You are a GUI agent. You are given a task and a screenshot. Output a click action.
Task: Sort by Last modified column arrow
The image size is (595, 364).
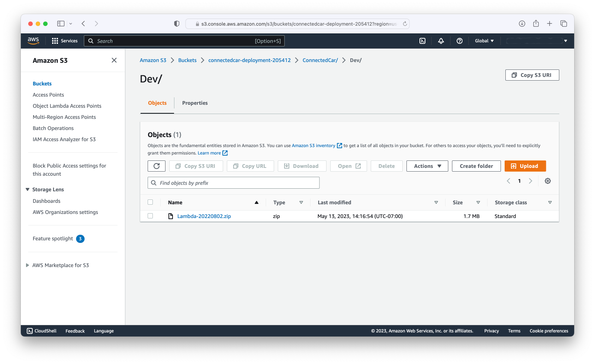click(436, 202)
